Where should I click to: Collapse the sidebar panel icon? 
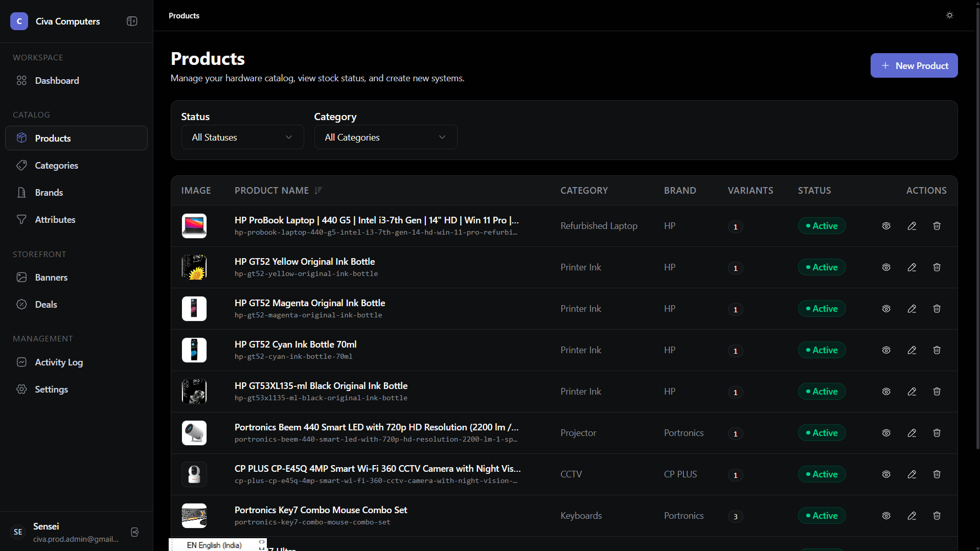click(132, 21)
